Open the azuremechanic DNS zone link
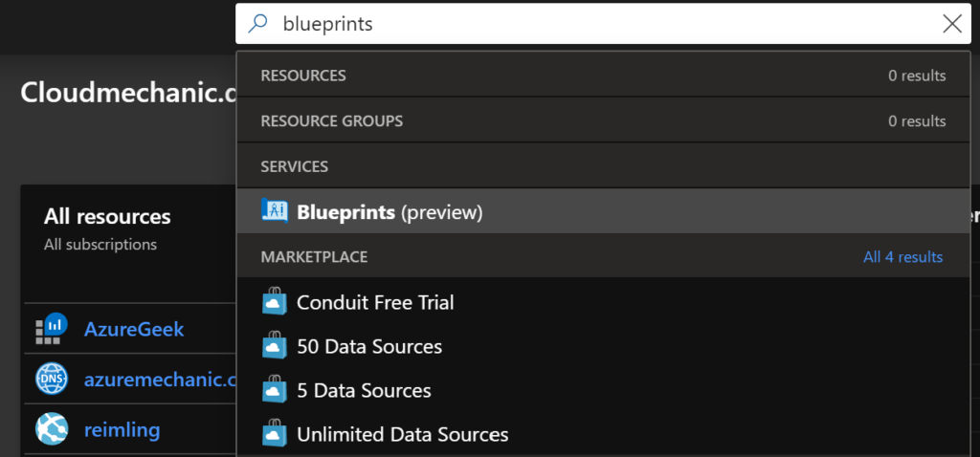Viewport: 980px width, 457px height. [160, 379]
